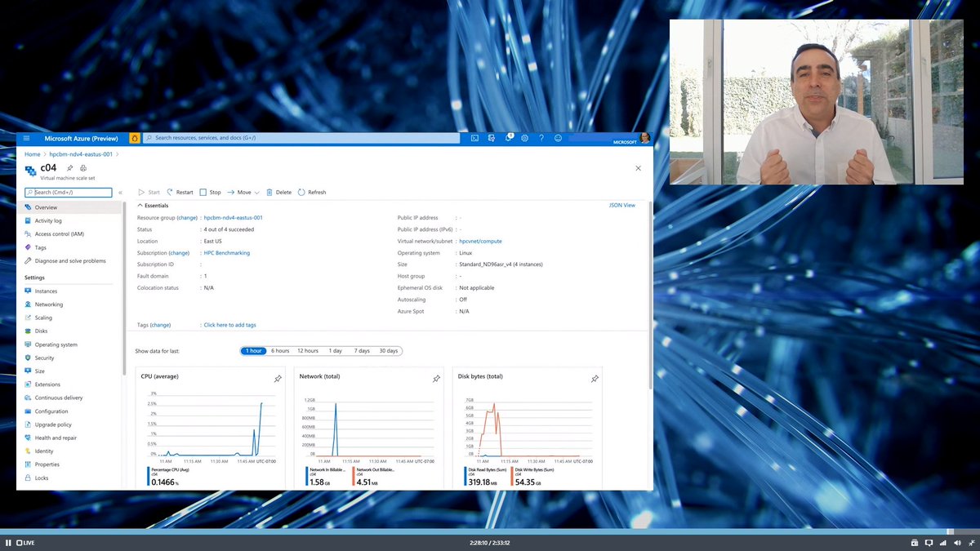Open the help question mark icon
Screen dimensions: 980x551
pos(541,138)
